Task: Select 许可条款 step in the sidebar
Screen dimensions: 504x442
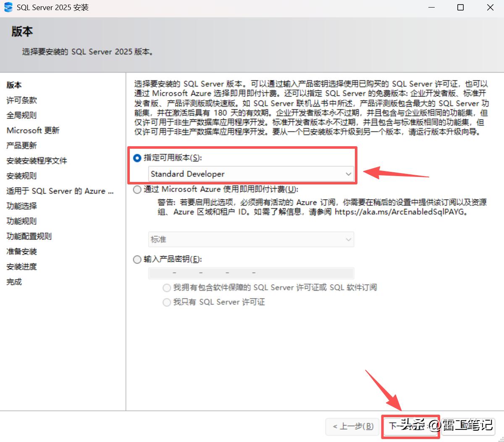Action: (22, 100)
